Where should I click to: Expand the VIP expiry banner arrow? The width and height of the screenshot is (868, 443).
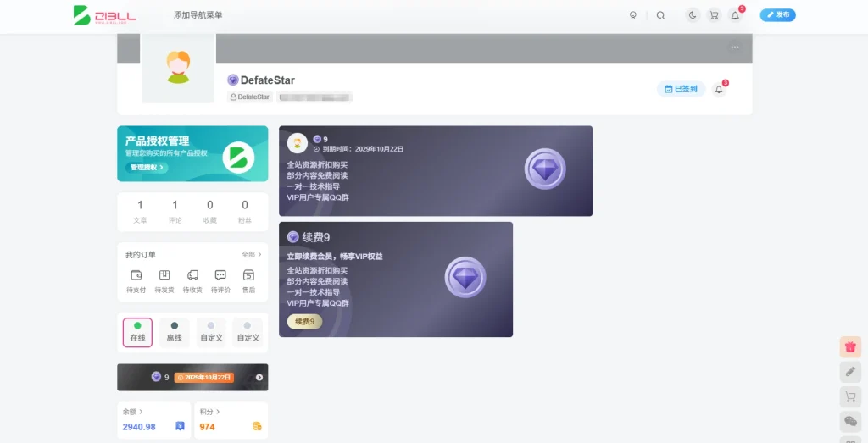[259, 378]
